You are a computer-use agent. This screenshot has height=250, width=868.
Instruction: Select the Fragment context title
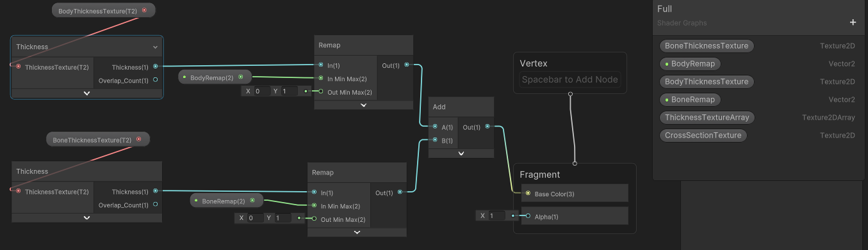point(539,175)
